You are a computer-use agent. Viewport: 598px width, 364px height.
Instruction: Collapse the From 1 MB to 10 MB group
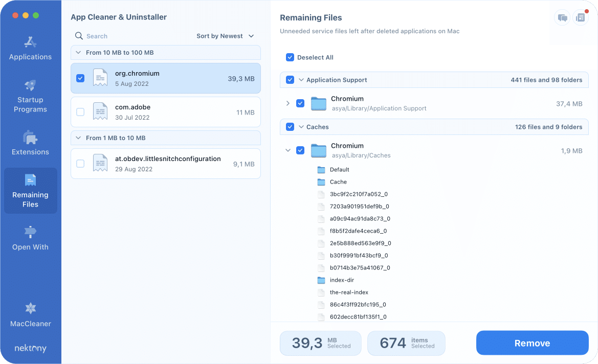(78, 138)
